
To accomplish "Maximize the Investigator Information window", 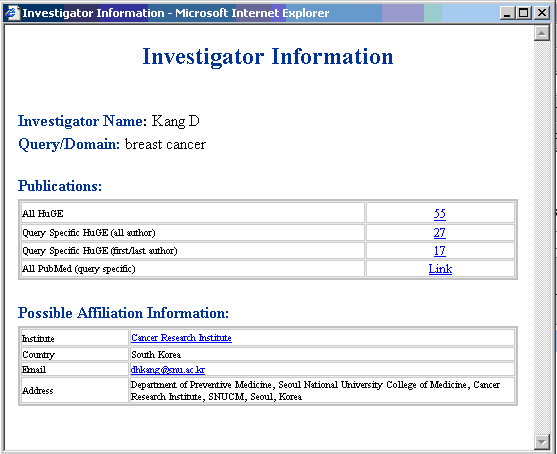I will click(x=524, y=13).
